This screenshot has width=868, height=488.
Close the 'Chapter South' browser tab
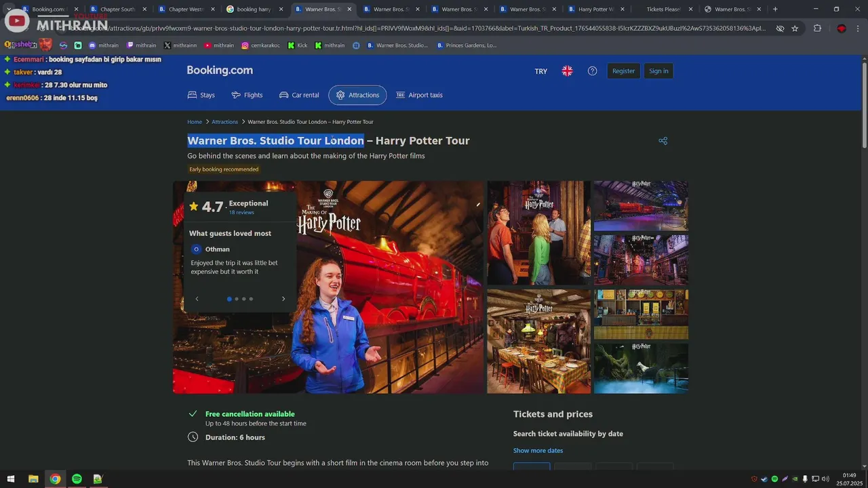coord(144,9)
